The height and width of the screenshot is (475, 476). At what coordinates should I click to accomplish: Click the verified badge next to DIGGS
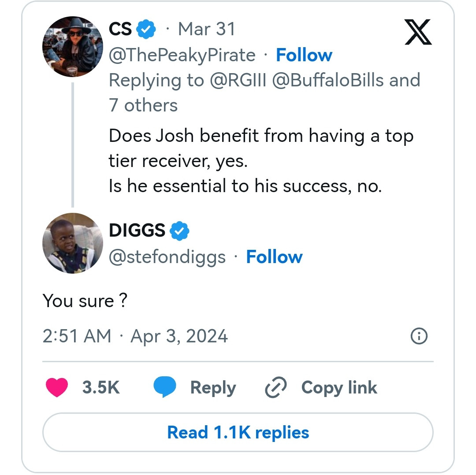179,230
